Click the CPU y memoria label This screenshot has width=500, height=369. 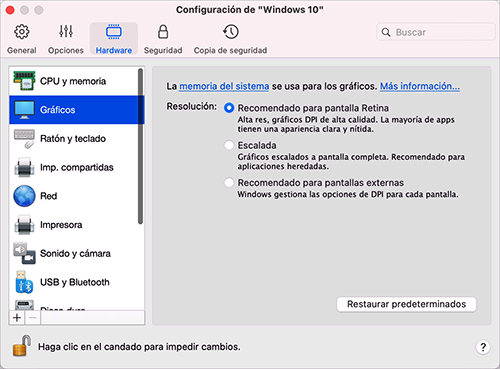[x=73, y=81]
